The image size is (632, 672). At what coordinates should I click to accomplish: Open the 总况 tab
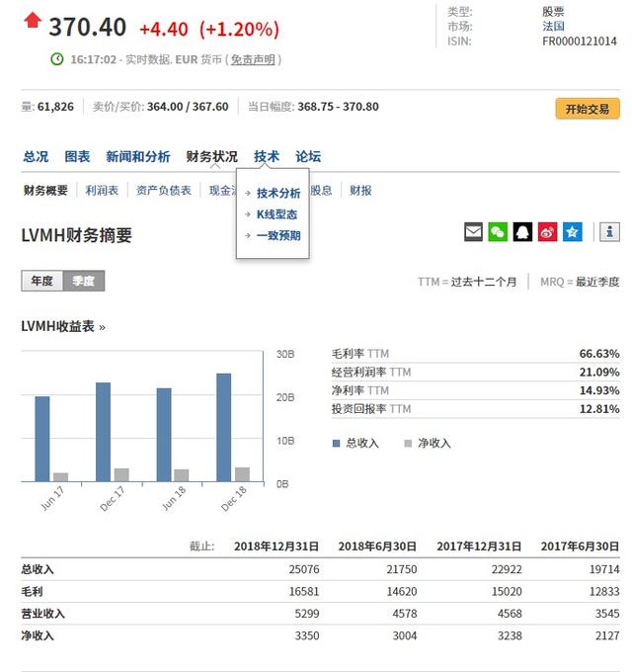coord(36,157)
